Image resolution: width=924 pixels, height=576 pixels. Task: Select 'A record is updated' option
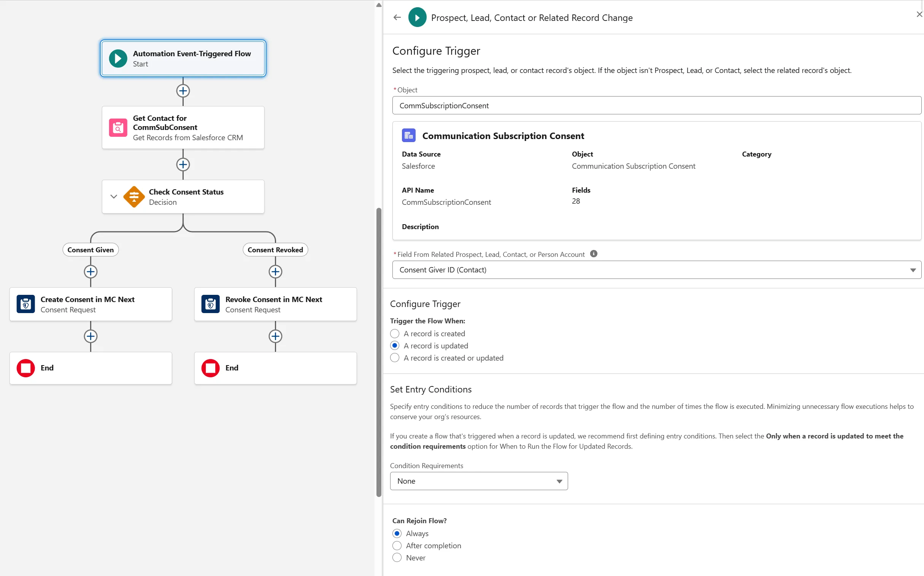(x=395, y=346)
